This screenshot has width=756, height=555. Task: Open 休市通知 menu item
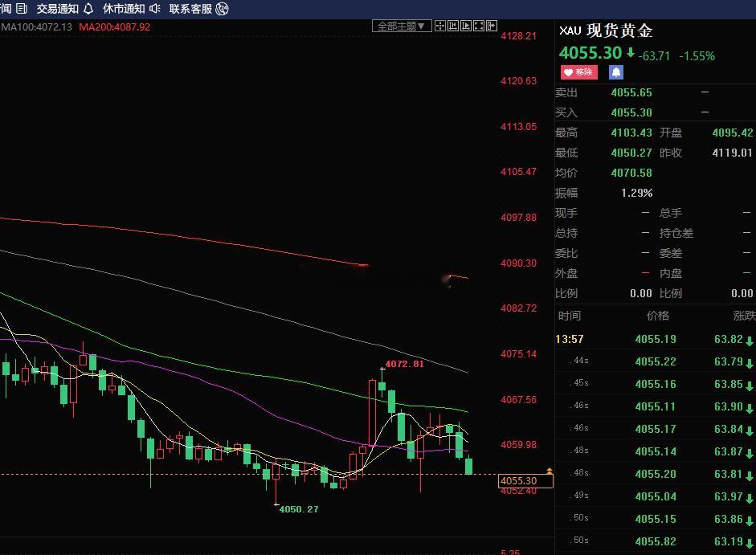124,9
